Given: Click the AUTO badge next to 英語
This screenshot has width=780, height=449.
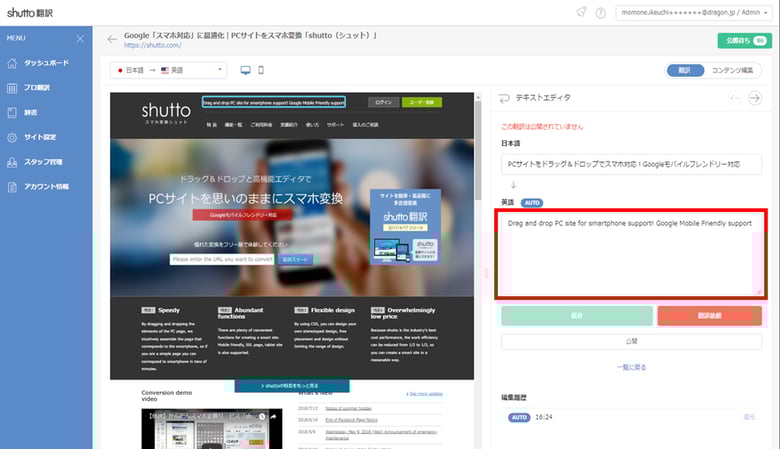Looking at the screenshot, I should click(532, 203).
